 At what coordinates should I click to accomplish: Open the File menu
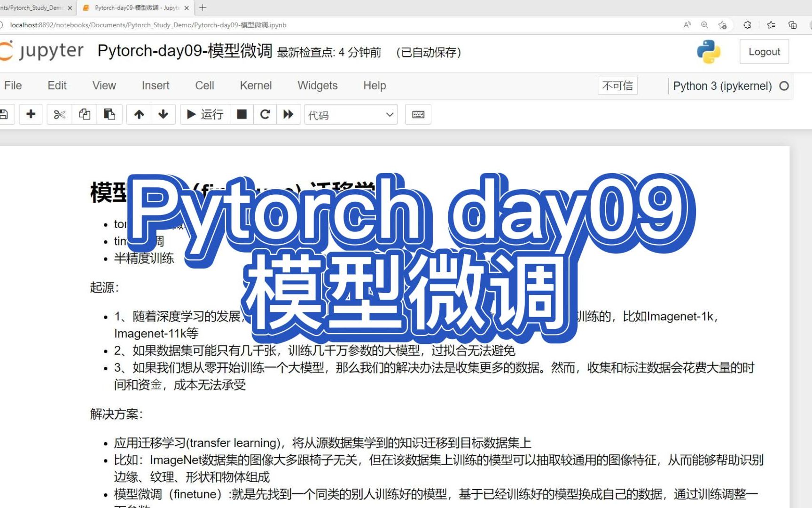tap(13, 86)
